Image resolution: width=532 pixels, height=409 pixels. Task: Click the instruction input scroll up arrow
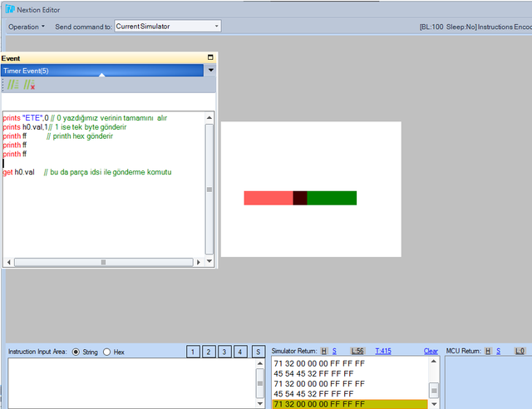click(260, 363)
